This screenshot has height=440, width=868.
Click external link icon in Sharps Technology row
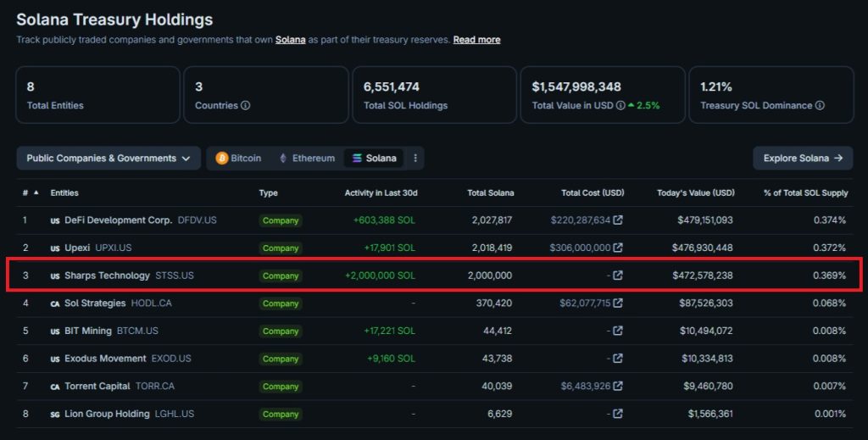coord(618,276)
